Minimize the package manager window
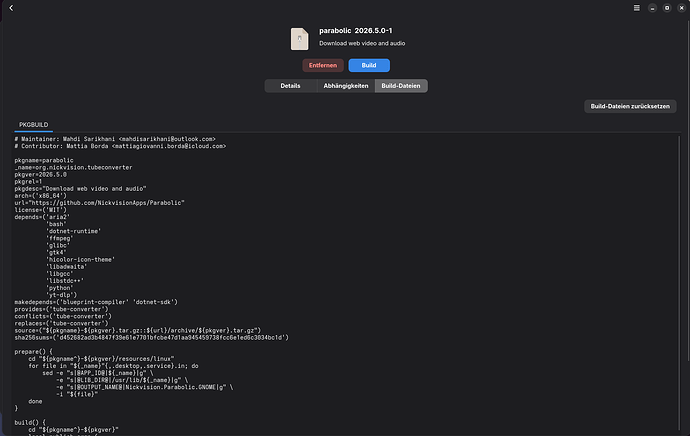690x436 pixels. click(x=652, y=8)
